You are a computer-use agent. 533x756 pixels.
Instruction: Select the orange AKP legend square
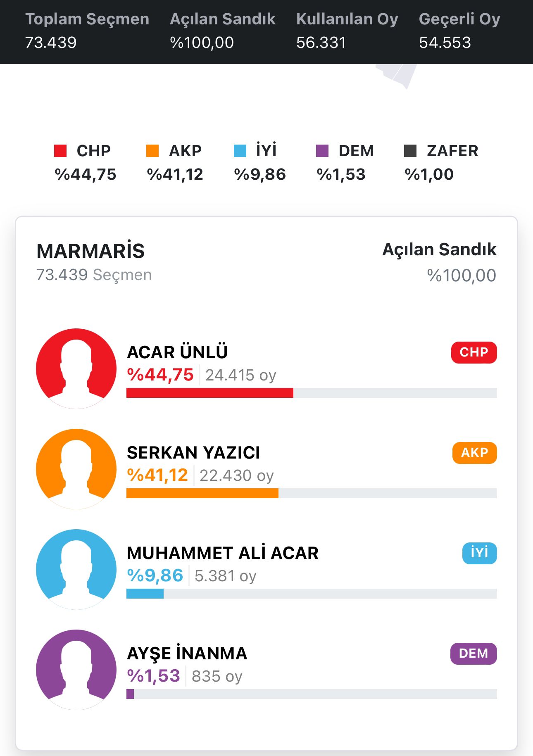click(152, 151)
